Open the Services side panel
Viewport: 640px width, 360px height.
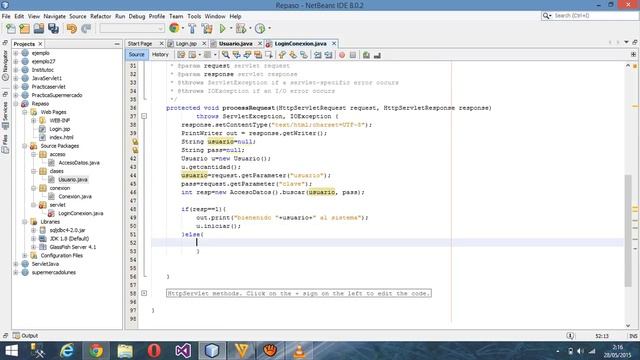point(5,115)
